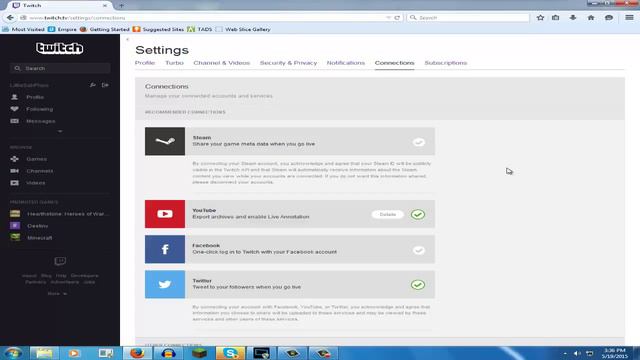Image resolution: width=640 pixels, height=360 pixels.
Task: Expand the More footer links dropdown
Action: (x=57, y=293)
